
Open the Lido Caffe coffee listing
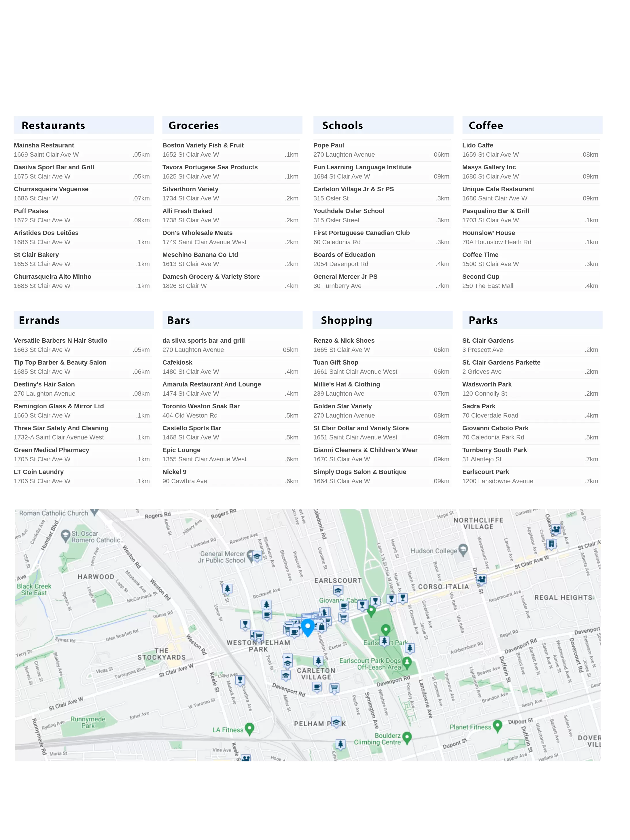point(477,145)
